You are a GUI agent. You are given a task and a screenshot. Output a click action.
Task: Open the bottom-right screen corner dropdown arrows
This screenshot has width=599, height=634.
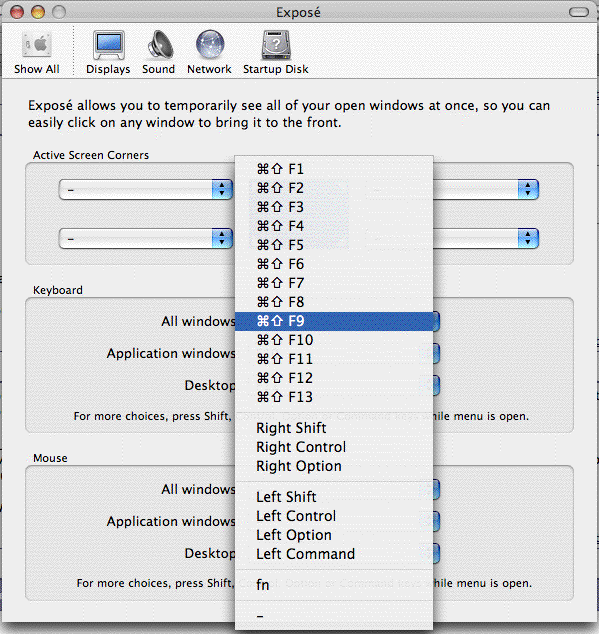528,238
